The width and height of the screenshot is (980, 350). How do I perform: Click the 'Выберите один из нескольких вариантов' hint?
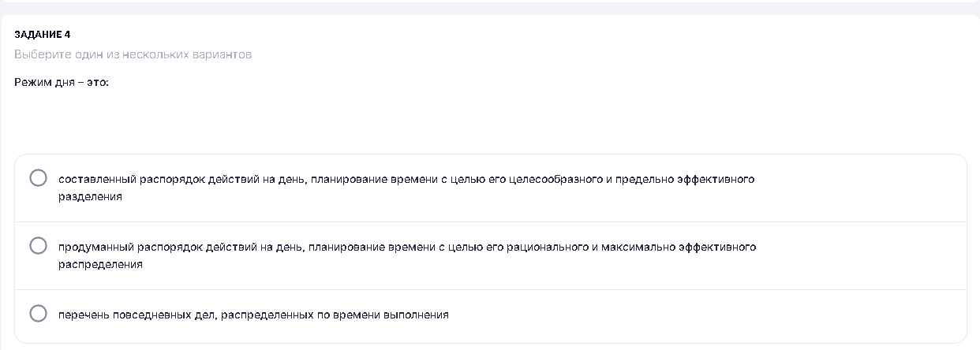click(x=133, y=55)
